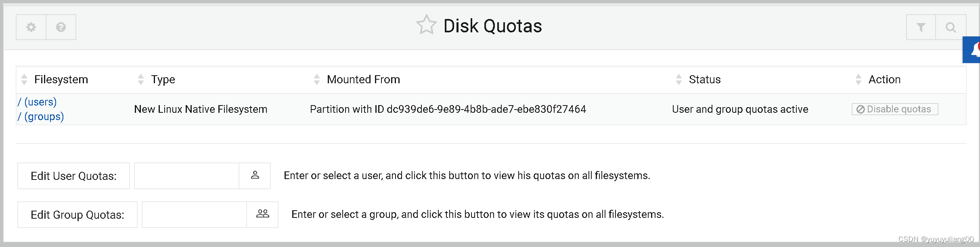Open notifications via the red bell icon
The width and height of the screenshot is (980, 247).
pyautogui.click(x=975, y=49)
